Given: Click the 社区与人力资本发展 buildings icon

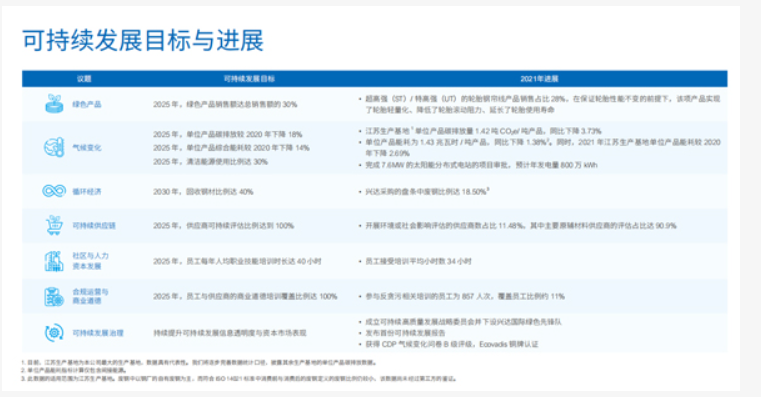Looking at the screenshot, I should 54,261.
